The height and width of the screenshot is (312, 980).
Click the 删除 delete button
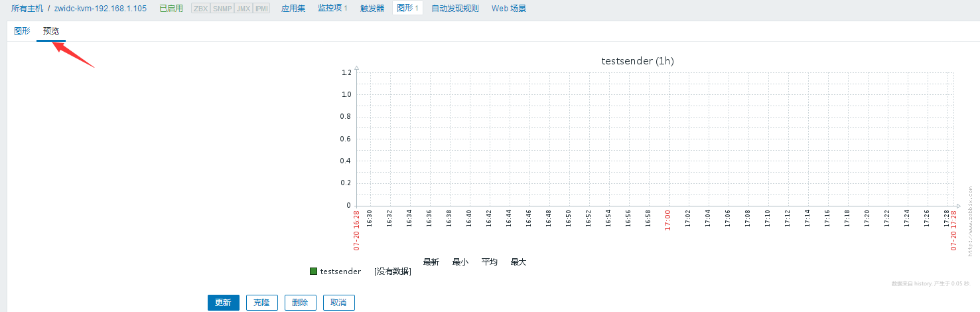pyautogui.click(x=300, y=303)
